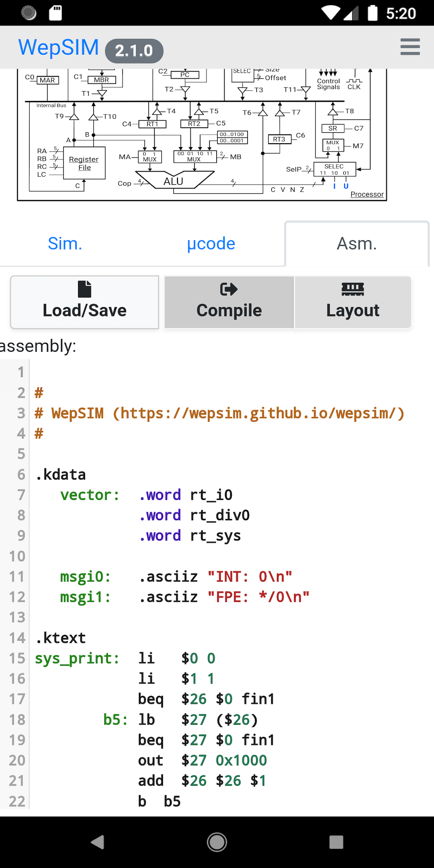Click the 'rt_div0' word in code
The image size is (434, 868).
tap(220, 515)
